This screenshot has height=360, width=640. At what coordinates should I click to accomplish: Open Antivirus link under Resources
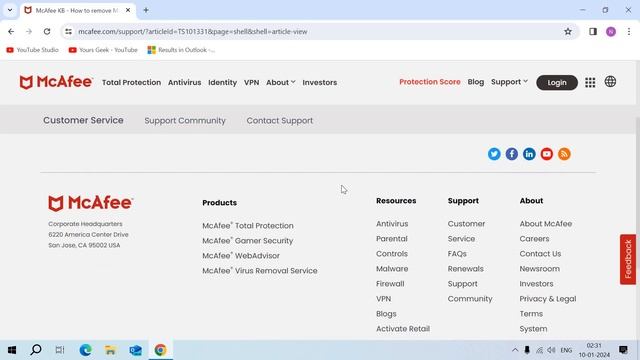[392, 224]
